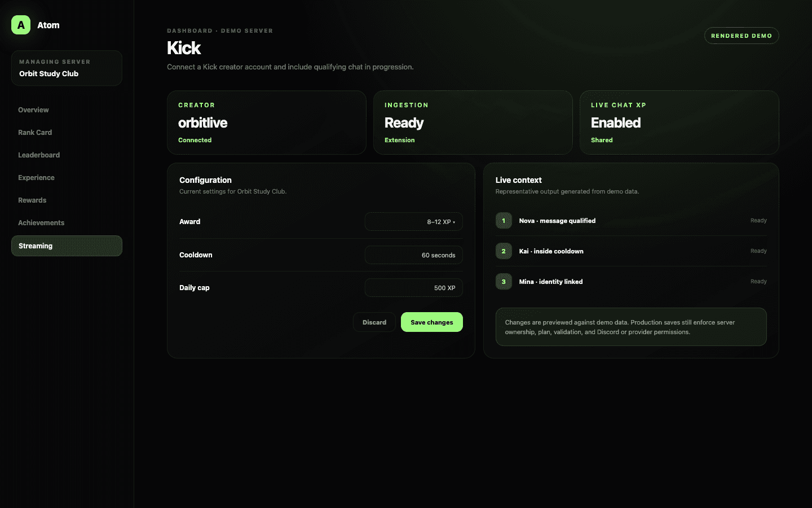Screen dimensions: 812x508
Task: Click the Cooldown 60 seconds field
Action: click(414, 255)
